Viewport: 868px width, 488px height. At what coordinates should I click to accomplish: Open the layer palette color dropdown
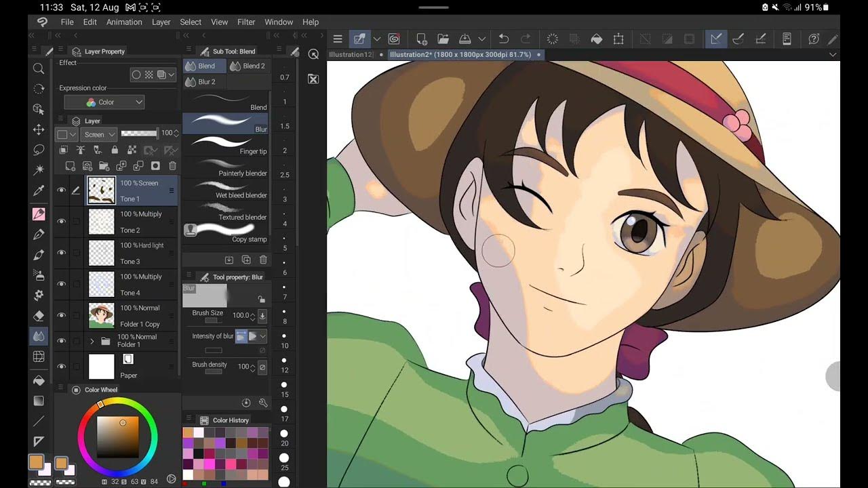66,134
